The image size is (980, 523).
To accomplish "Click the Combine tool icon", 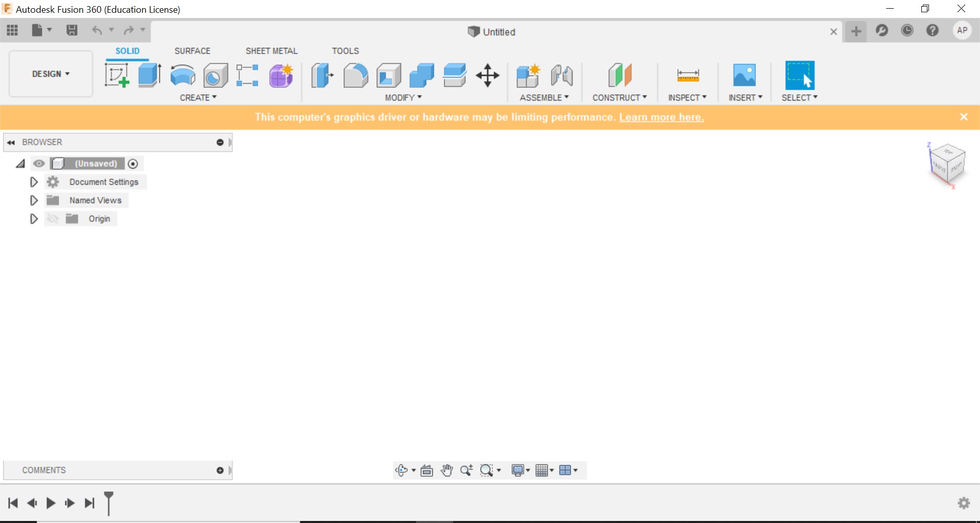I will coord(422,76).
